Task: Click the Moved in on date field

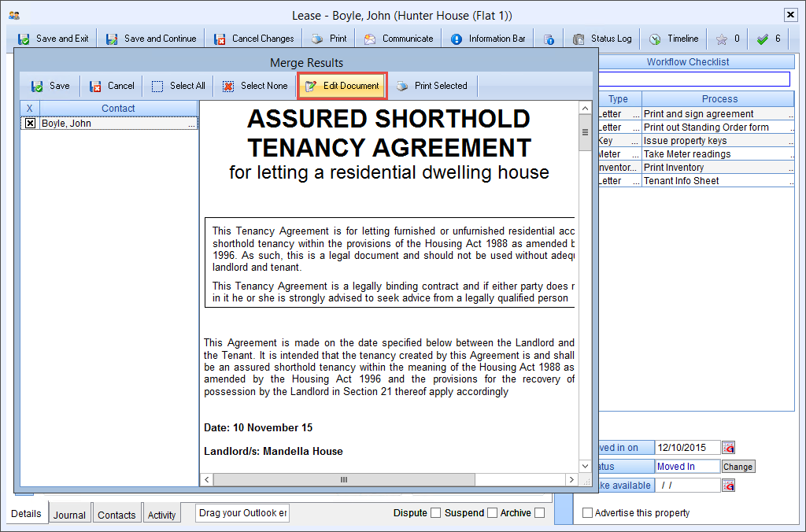Action: pyautogui.click(x=687, y=448)
